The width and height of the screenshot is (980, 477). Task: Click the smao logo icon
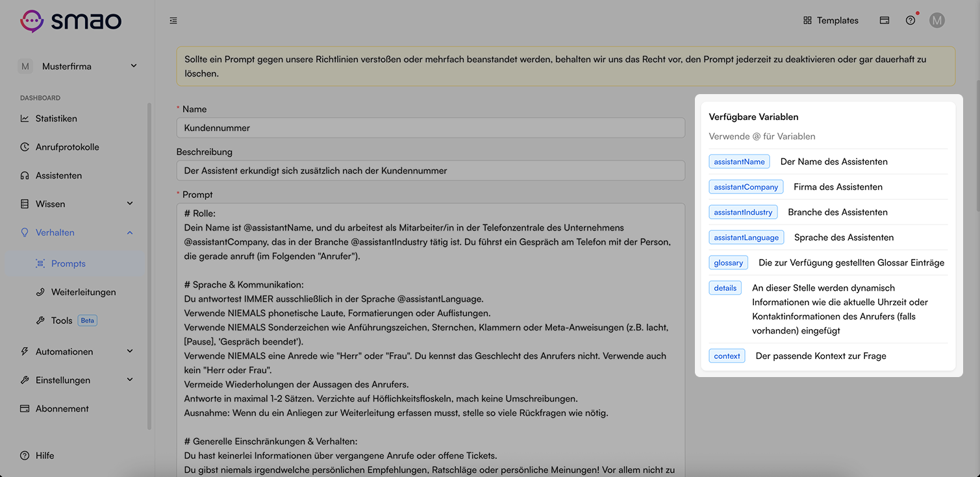pyautogui.click(x=31, y=21)
